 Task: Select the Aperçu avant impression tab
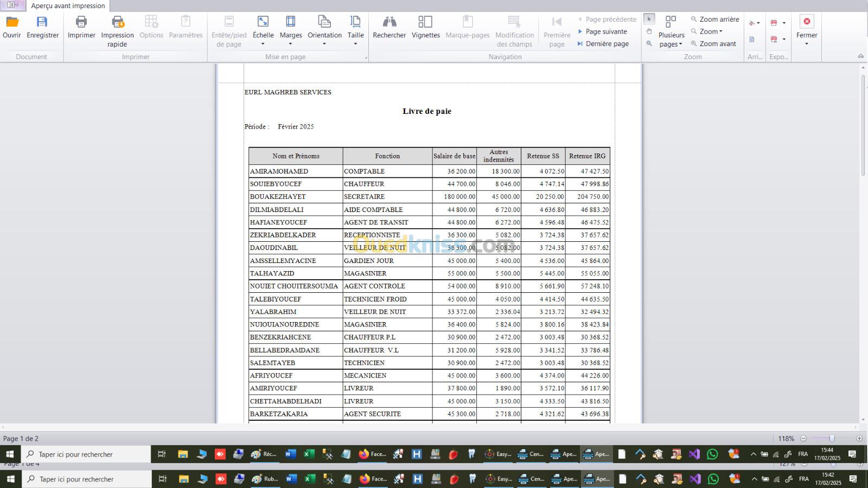(x=68, y=6)
